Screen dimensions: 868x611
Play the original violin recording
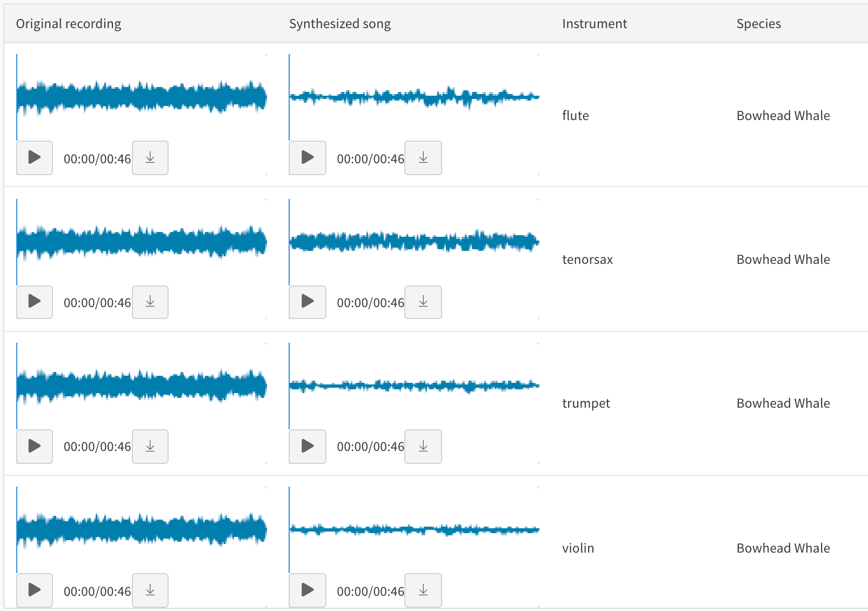pos(34,590)
